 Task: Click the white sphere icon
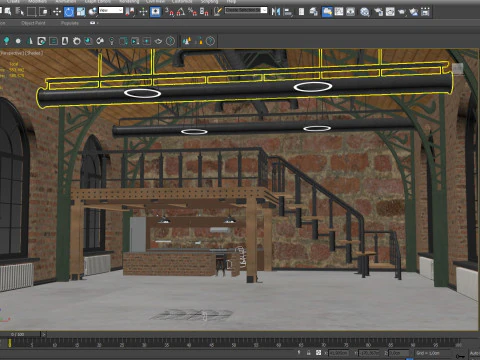click(x=18, y=41)
